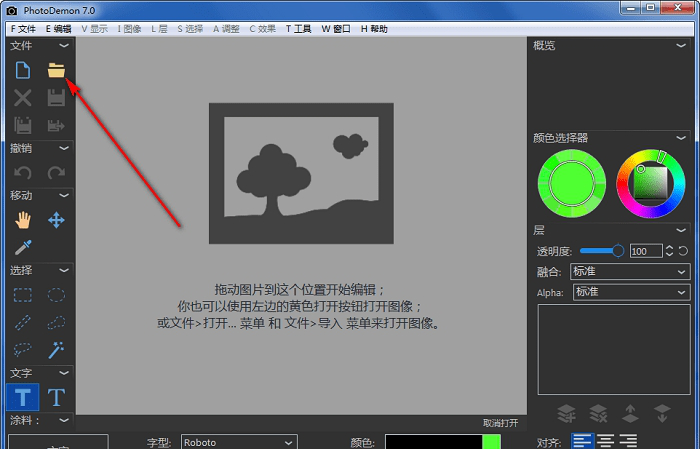The width and height of the screenshot is (700, 466).
Task: Set text alignment to center
Action: coord(605,441)
